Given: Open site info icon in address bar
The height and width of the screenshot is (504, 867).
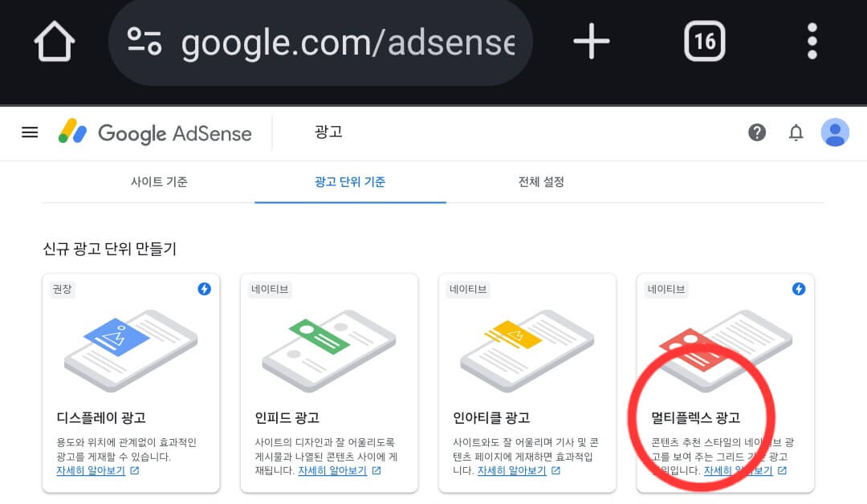Looking at the screenshot, I should [144, 42].
